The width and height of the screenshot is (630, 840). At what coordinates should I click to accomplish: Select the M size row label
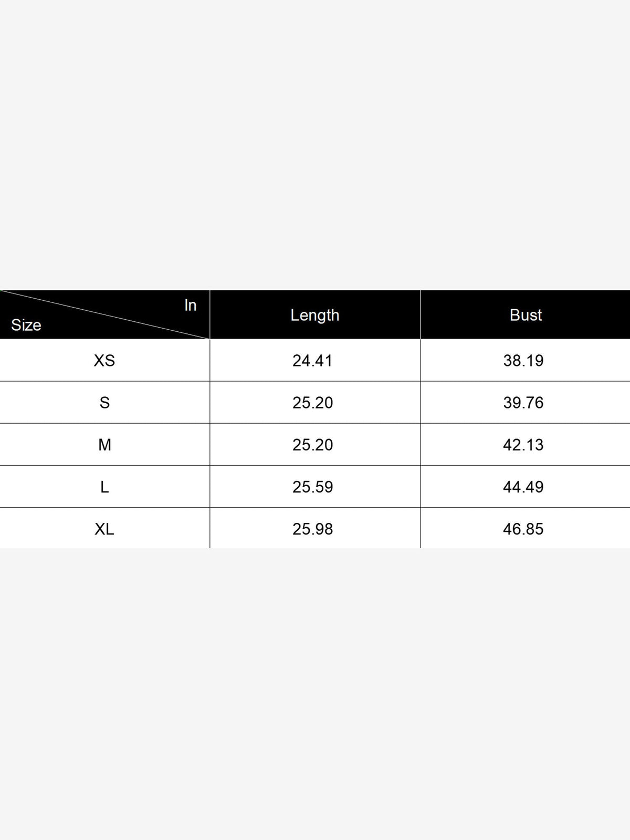point(104,445)
